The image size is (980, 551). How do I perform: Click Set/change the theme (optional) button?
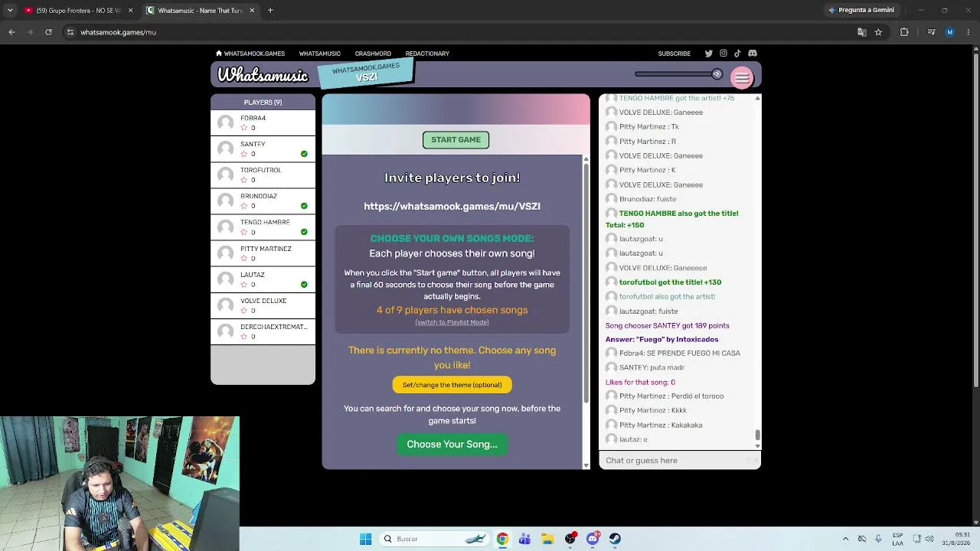[452, 385]
